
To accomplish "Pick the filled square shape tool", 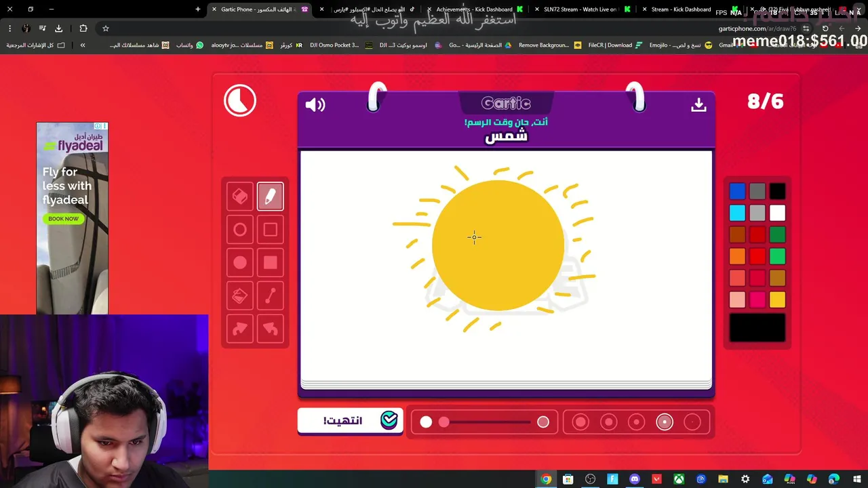I will 270,263.
